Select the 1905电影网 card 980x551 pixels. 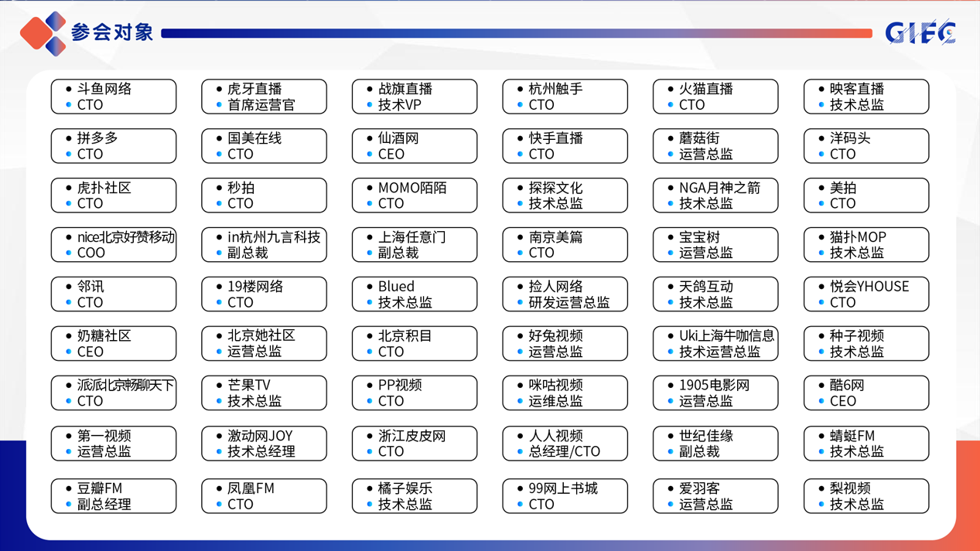[x=715, y=393]
